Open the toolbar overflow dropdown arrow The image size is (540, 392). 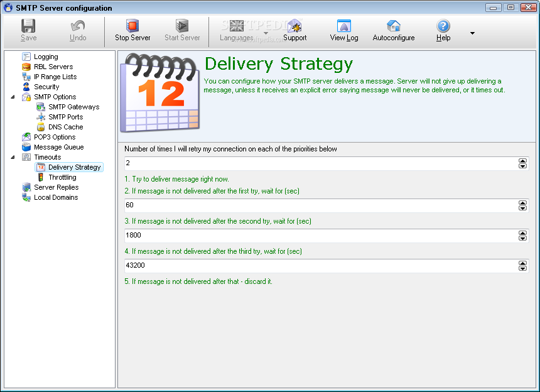[472, 33]
